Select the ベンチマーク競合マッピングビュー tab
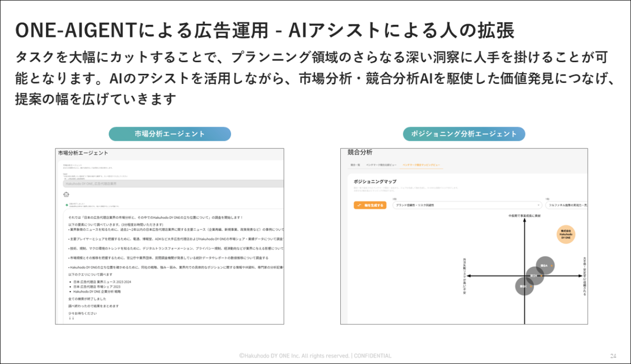The image size is (631, 364). click(422, 164)
